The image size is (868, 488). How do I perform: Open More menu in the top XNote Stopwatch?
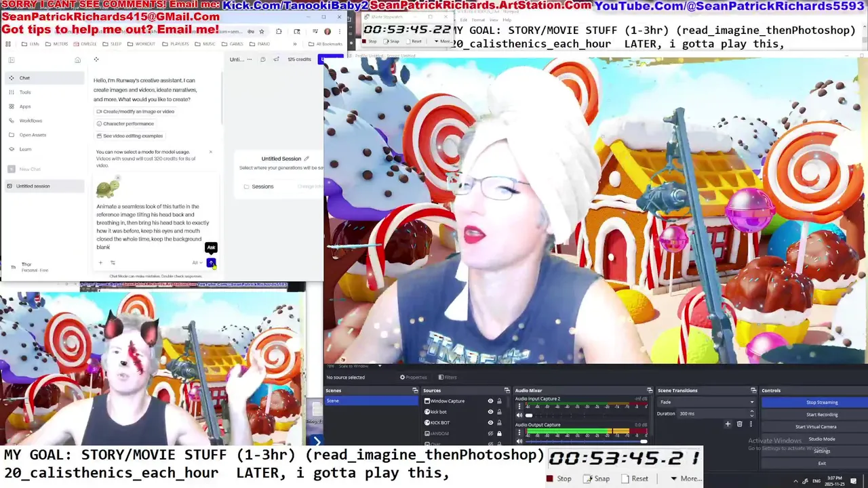tap(443, 41)
